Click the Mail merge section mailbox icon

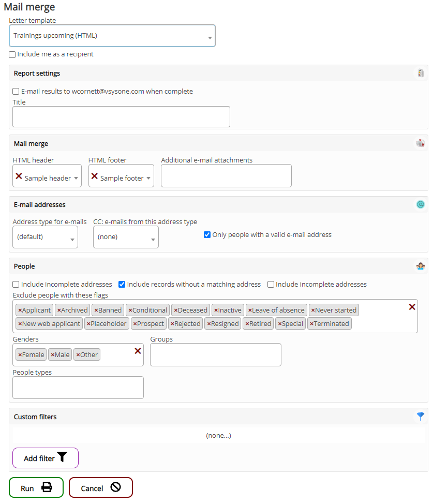coord(421,143)
